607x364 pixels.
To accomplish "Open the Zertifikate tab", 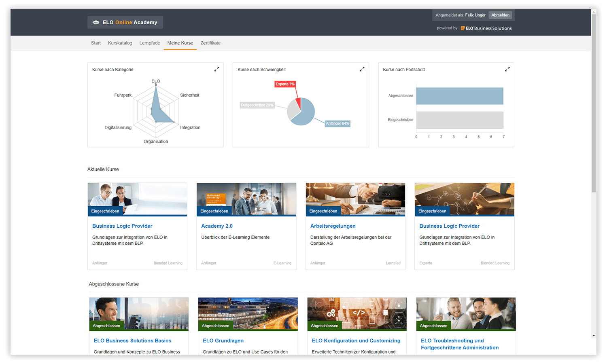I will 210,43.
